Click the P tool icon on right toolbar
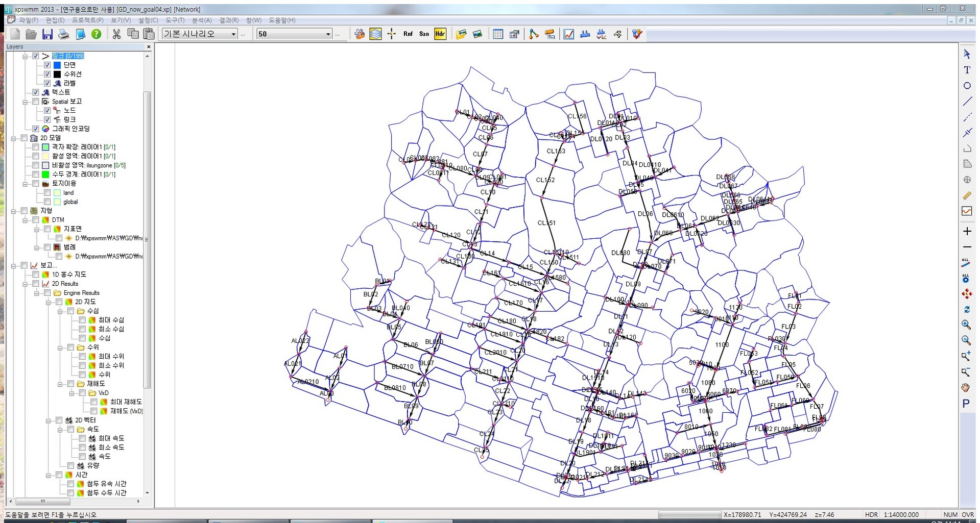This screenshot has width=980, height=523. 966,404
